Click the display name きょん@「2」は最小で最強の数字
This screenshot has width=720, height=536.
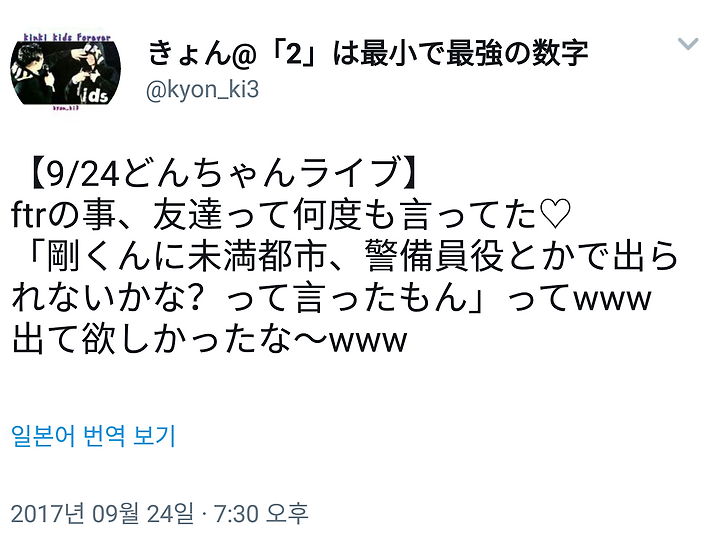[367, 53]
